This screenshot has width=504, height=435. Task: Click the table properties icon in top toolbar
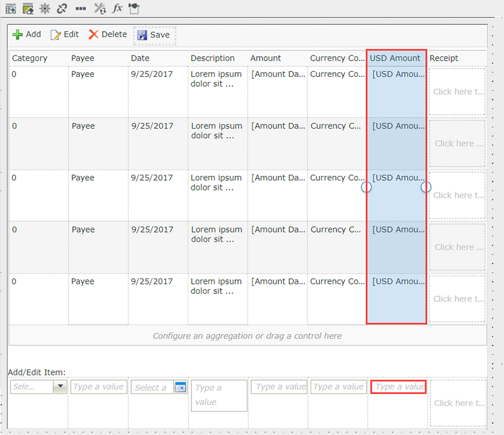[11, 9]
